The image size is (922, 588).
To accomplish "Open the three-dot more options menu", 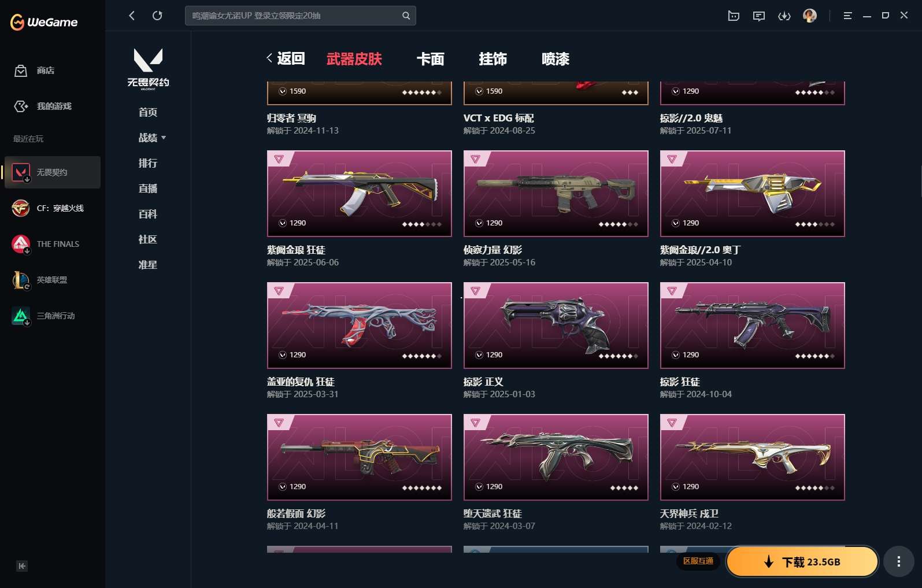I will click(898, 561).
